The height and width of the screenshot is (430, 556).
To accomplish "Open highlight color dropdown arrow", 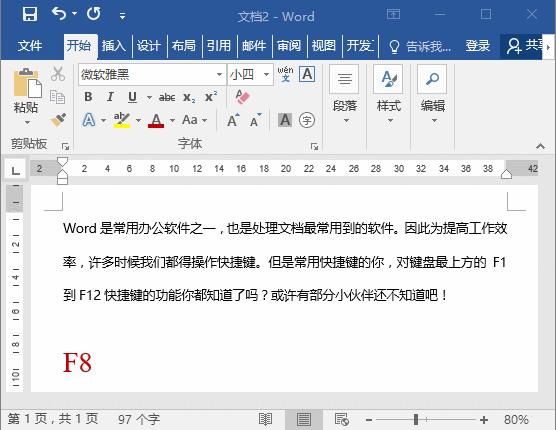I will 138,121.
